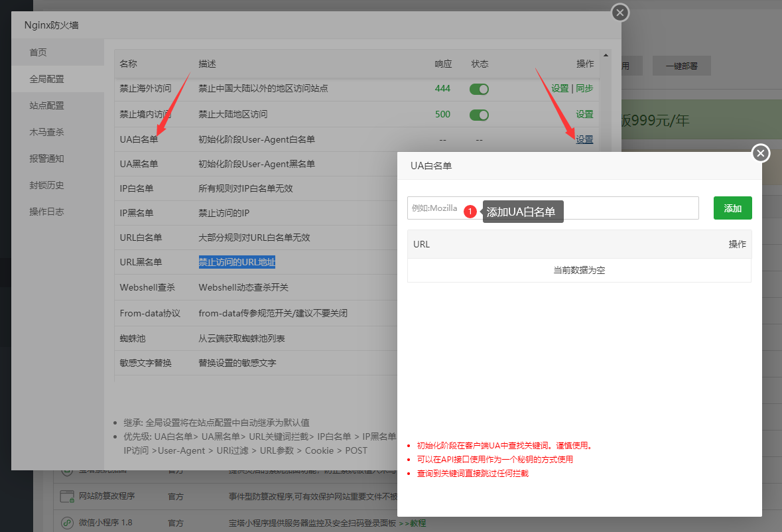Open 设置 for the UA白名单 rule
The width and height of the screenshot is (782, 532).
(584, 139)
